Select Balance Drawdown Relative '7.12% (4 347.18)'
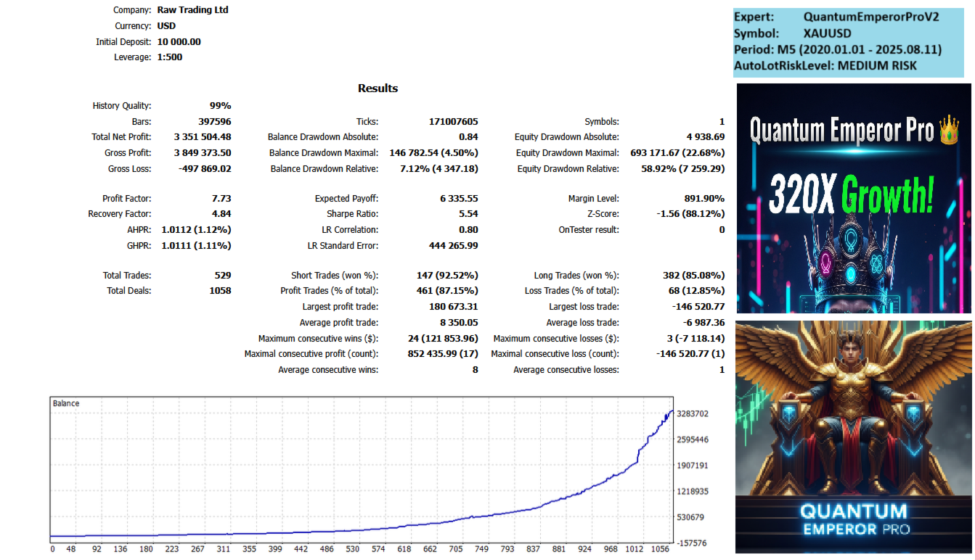 438,169
